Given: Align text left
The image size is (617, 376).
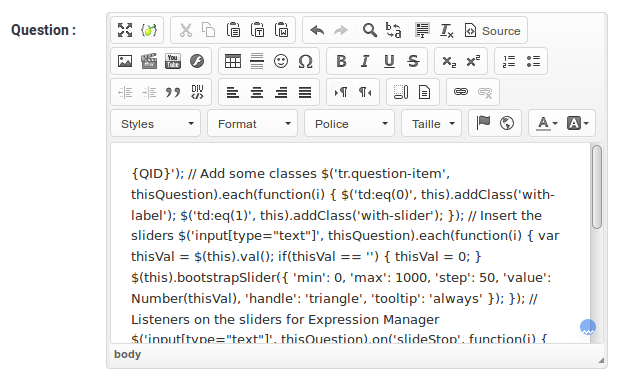Looking at the screenshot, I should point(233,92).
